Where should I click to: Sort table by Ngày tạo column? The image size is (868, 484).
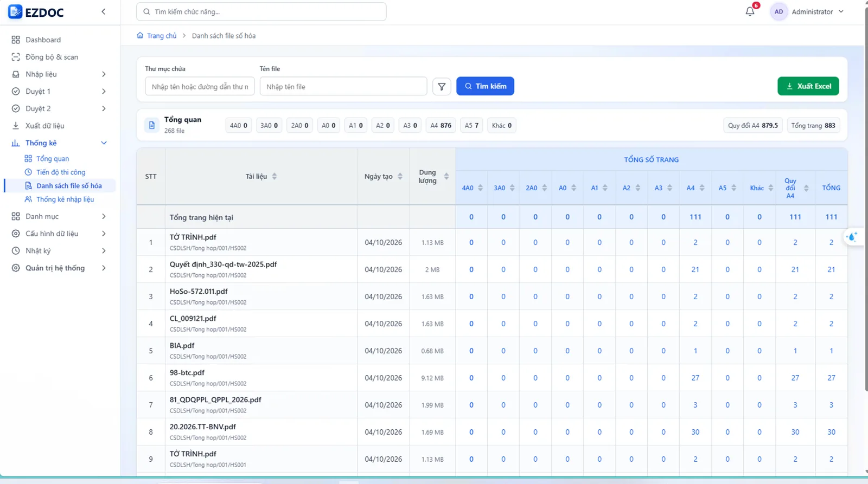(400, 176)
